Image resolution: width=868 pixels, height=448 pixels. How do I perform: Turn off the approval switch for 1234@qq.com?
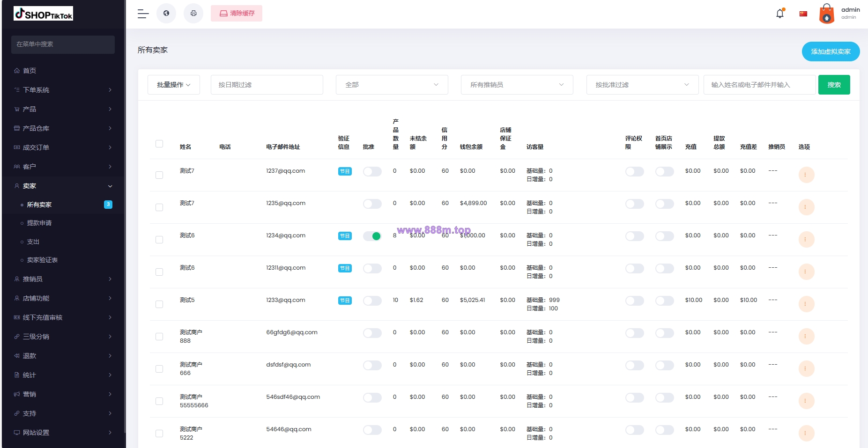372,236
